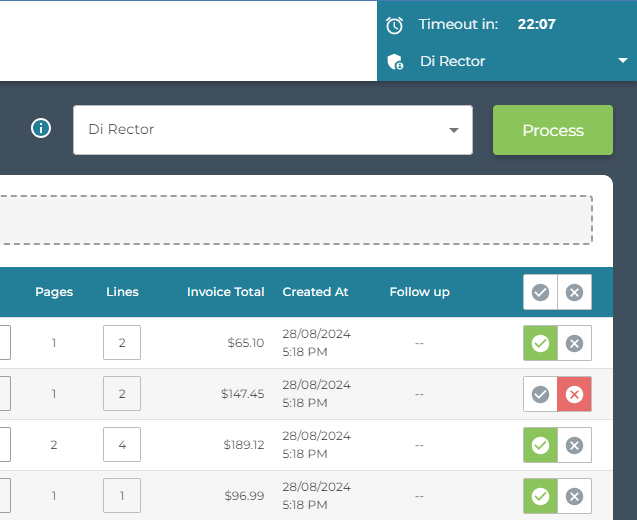The height and width of the screenshot is (520, 637).
Task: Click the green Process button
Action: coord(552,130)
